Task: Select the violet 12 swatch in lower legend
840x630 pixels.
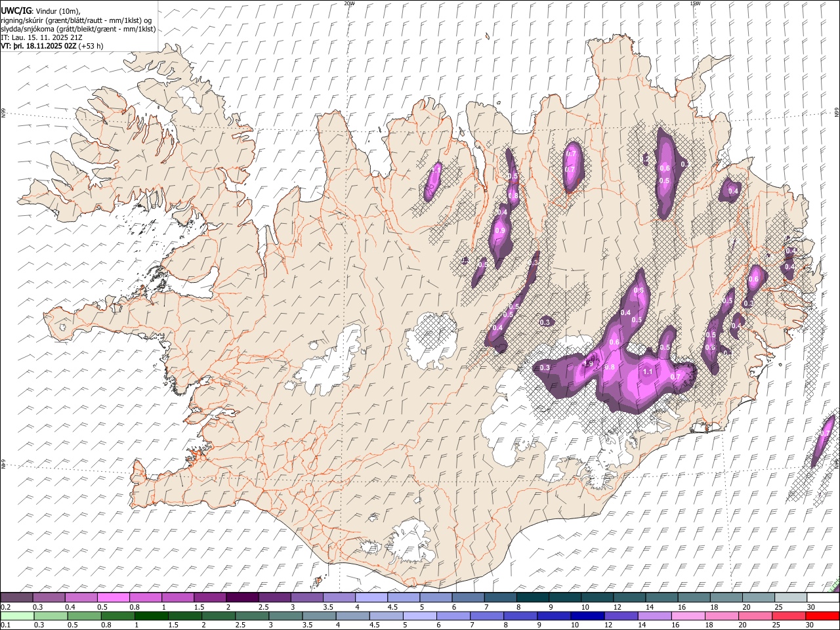Action: pyautogui.click(x=621, y=616)
